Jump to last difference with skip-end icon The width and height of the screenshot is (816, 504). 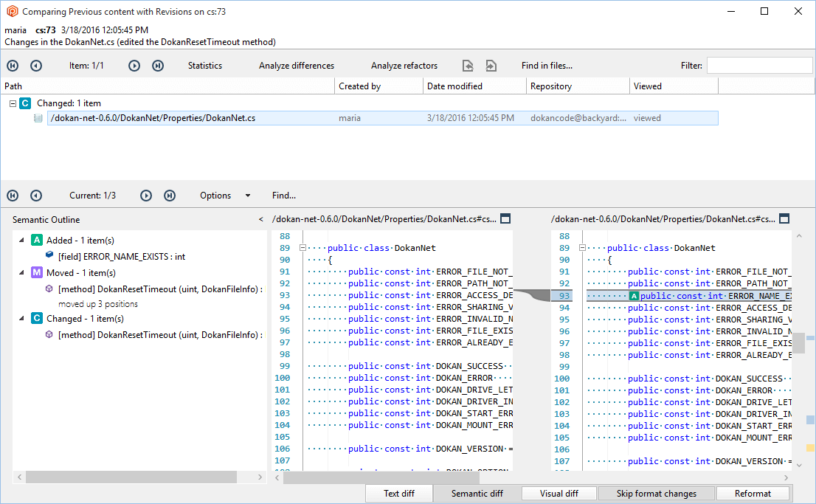pyautogui.click(x=168, y=196)
